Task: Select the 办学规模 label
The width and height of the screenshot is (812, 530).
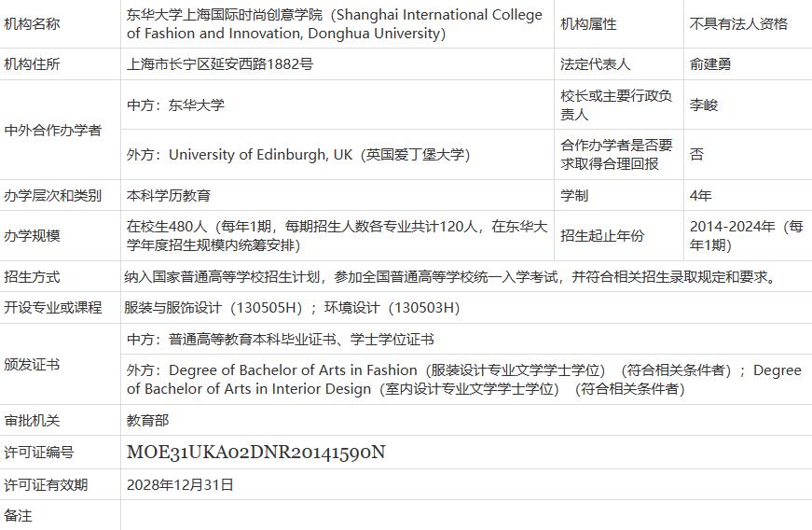Action: 32,236
